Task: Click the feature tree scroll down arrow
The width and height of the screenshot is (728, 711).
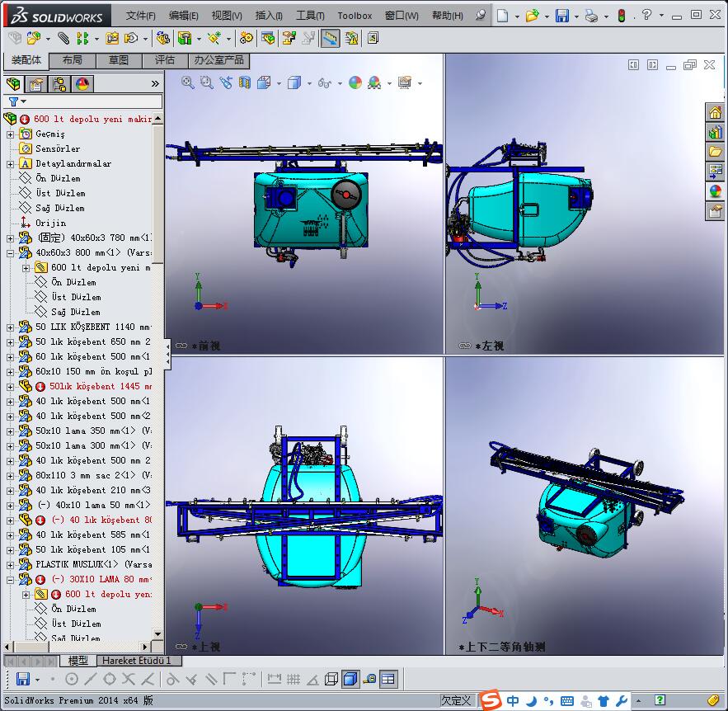Action: tap(157, 633)
